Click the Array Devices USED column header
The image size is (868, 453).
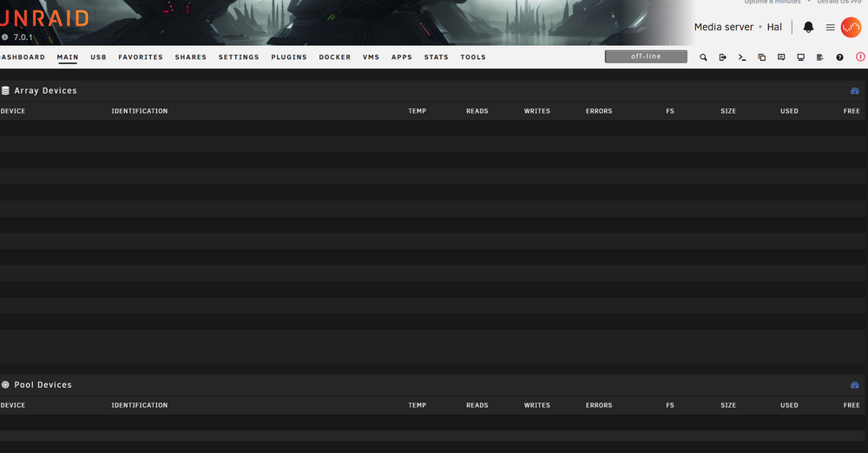pos(789,111)
